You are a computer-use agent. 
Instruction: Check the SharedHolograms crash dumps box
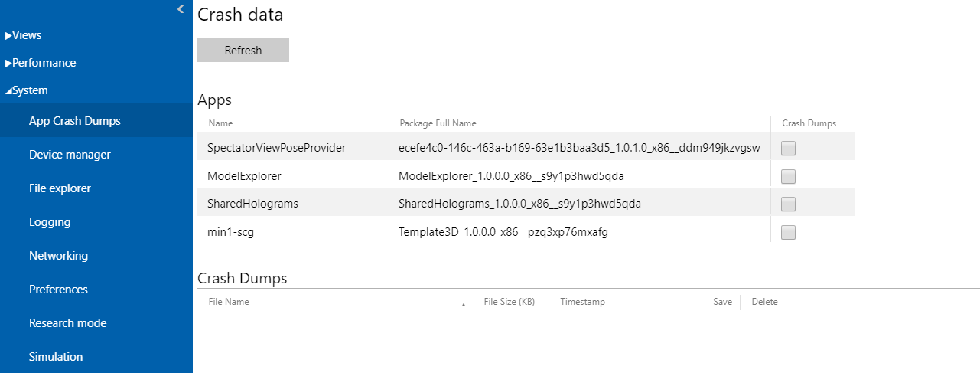tap(788, 204)
